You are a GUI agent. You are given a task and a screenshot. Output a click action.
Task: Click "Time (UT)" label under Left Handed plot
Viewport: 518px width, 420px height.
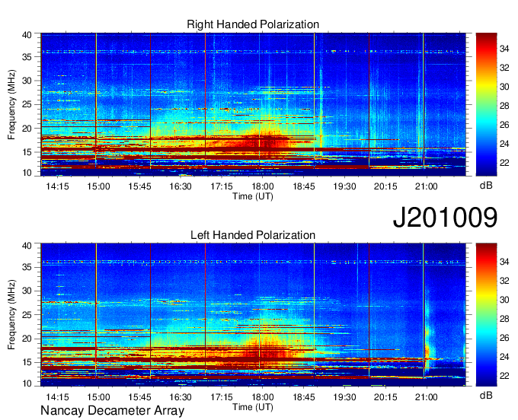point(253,407)
